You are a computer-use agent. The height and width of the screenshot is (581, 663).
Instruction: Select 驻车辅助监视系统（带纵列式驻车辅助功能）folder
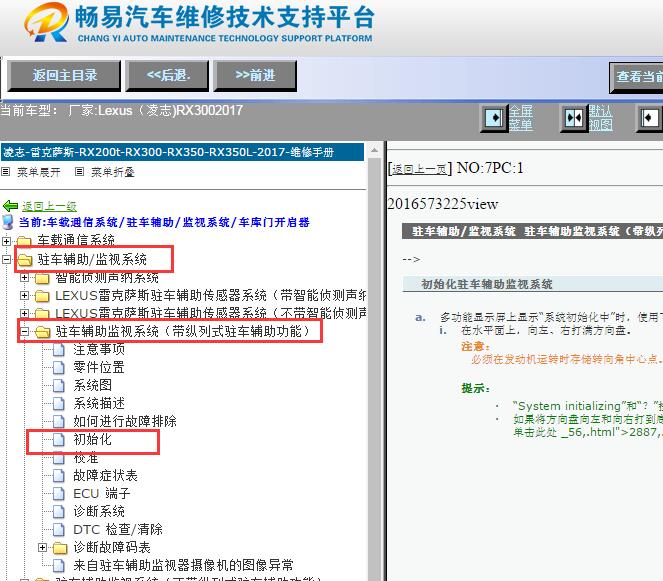pos(183,331)
